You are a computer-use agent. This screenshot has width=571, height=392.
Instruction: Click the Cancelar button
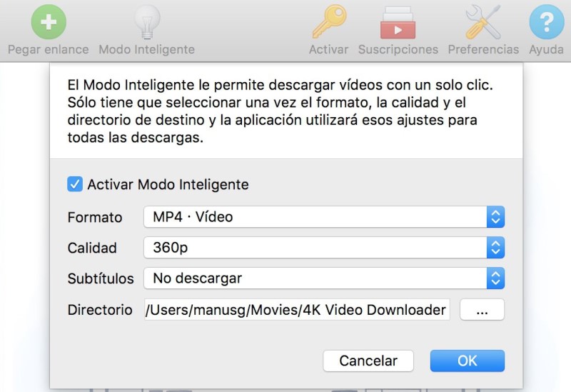368,361
